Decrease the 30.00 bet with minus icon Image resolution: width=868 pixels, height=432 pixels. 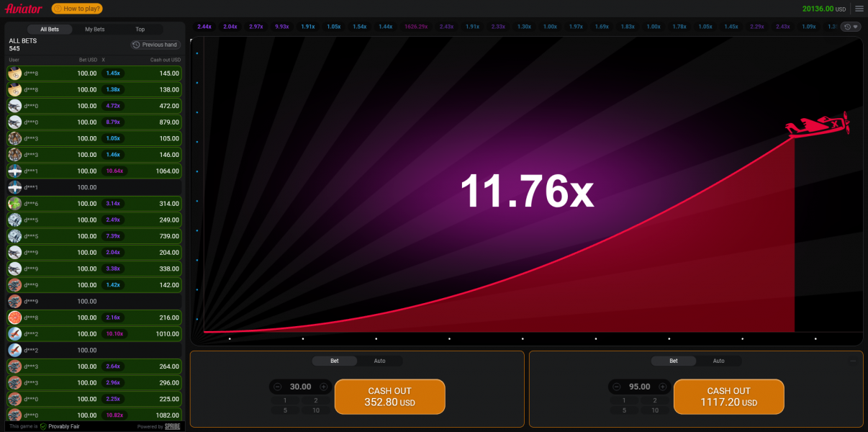click(278, 387)
